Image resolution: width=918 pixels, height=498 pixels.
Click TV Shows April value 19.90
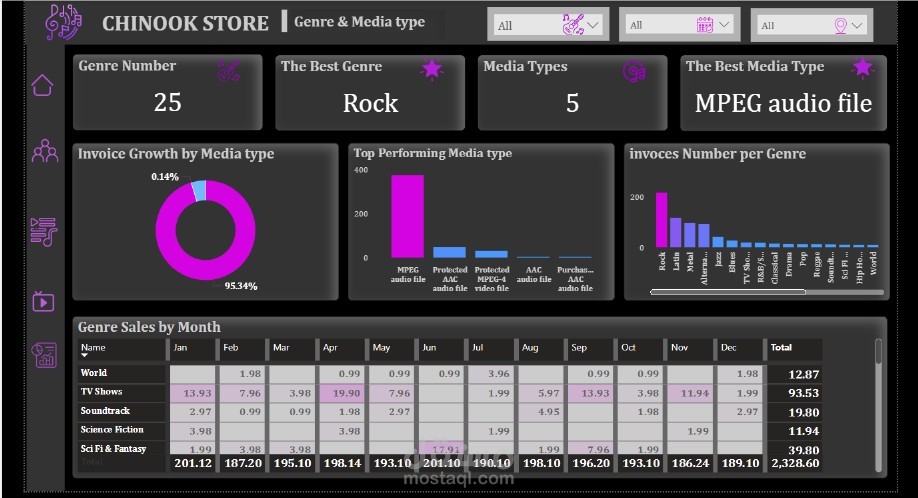click(x=341, y=393)
